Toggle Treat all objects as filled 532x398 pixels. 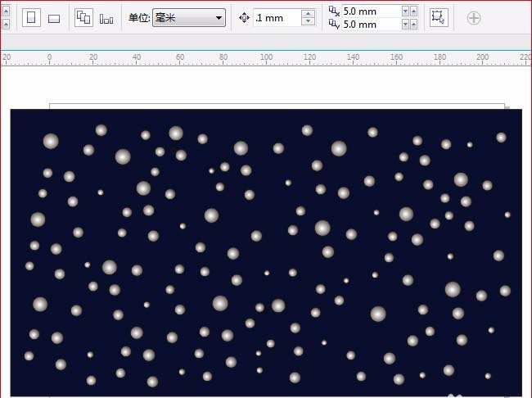click(439, 17)
